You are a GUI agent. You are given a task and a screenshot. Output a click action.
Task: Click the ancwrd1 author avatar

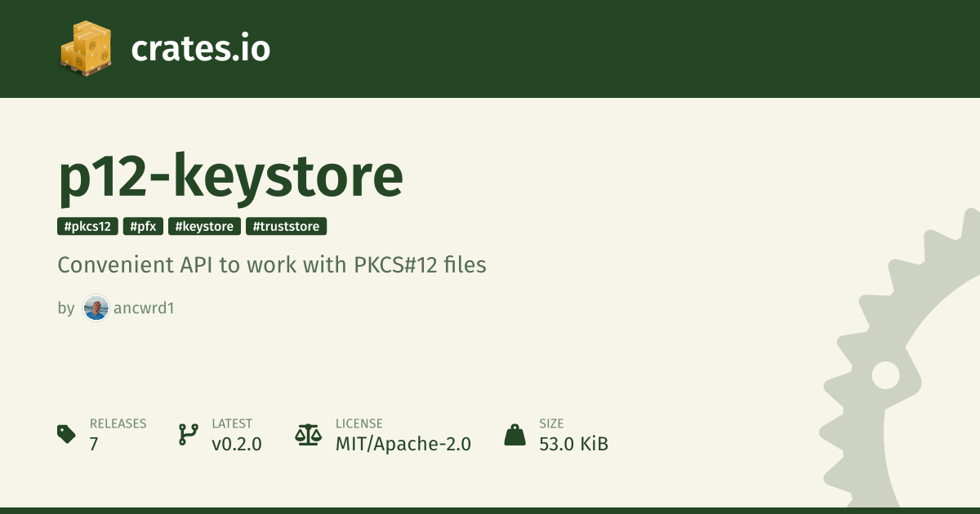[96, 308]
